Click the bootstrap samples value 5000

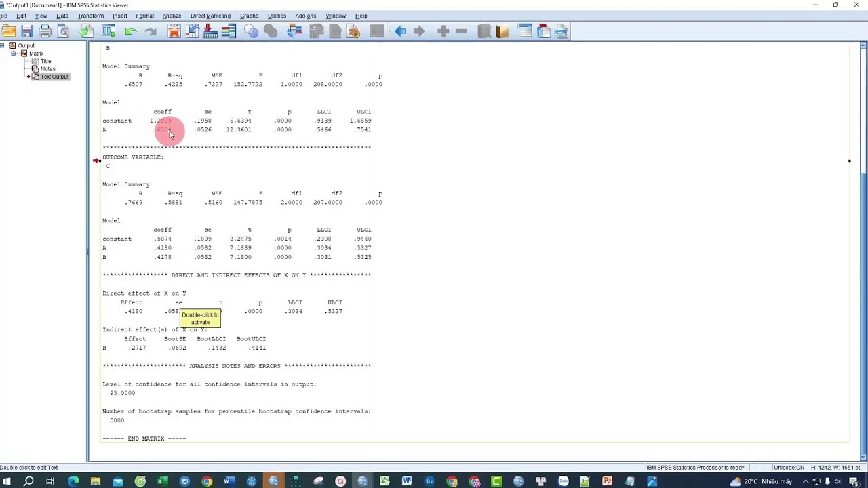click(x=117, y=420)
